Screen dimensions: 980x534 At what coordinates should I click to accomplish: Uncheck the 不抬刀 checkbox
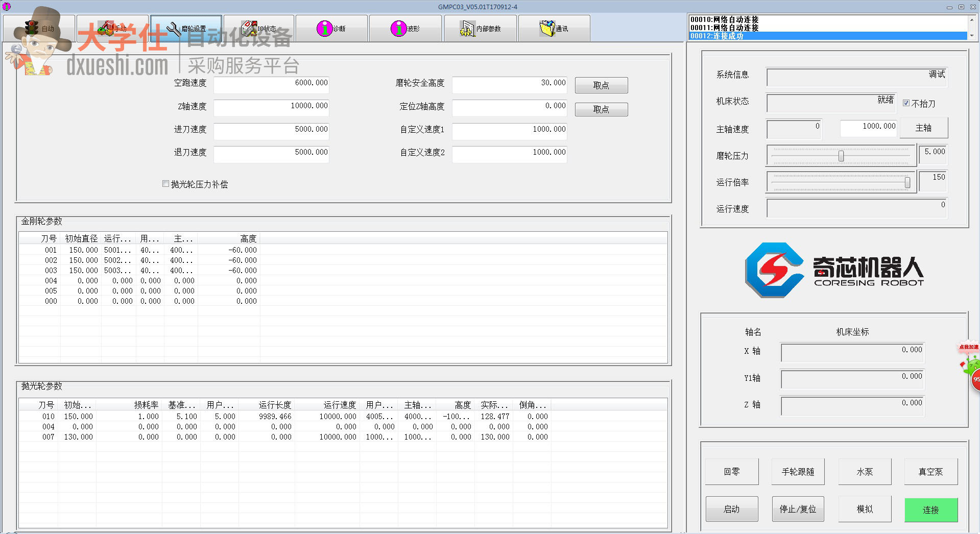tap(906, 103)
